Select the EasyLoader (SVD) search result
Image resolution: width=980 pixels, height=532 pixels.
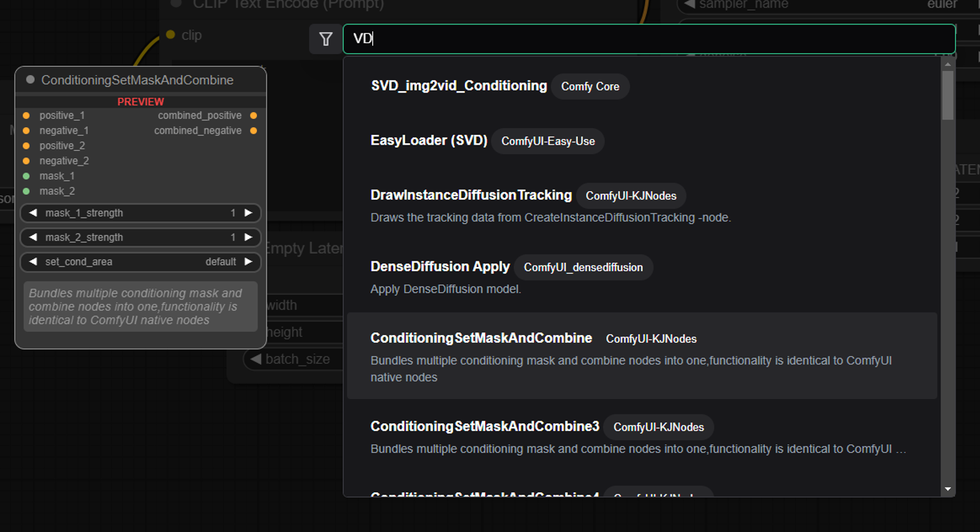tap(431, 140)
